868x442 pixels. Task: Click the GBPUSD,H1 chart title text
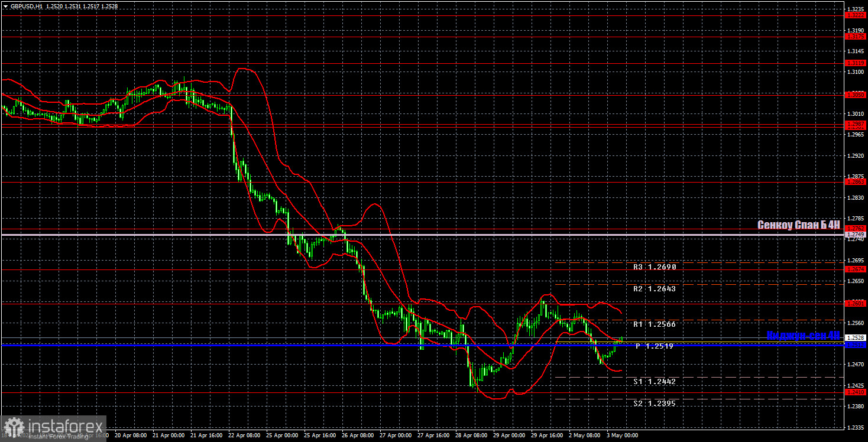tap(27, 6)
